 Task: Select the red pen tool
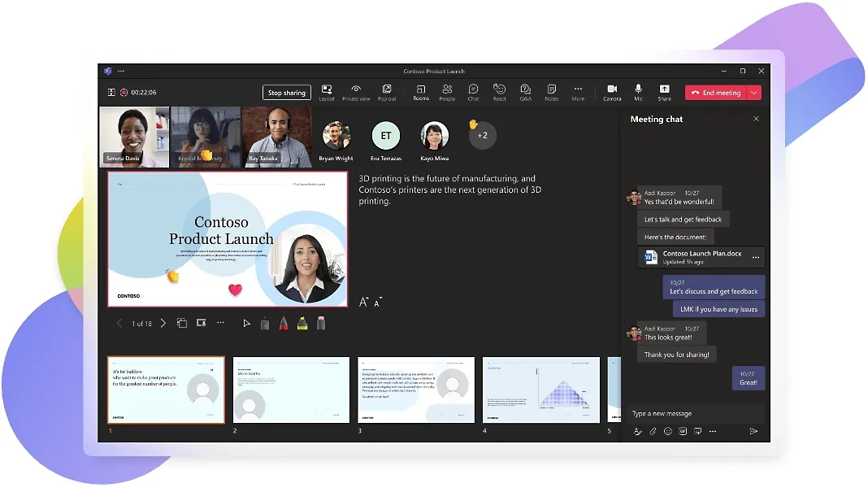click(x=284, y=324)
